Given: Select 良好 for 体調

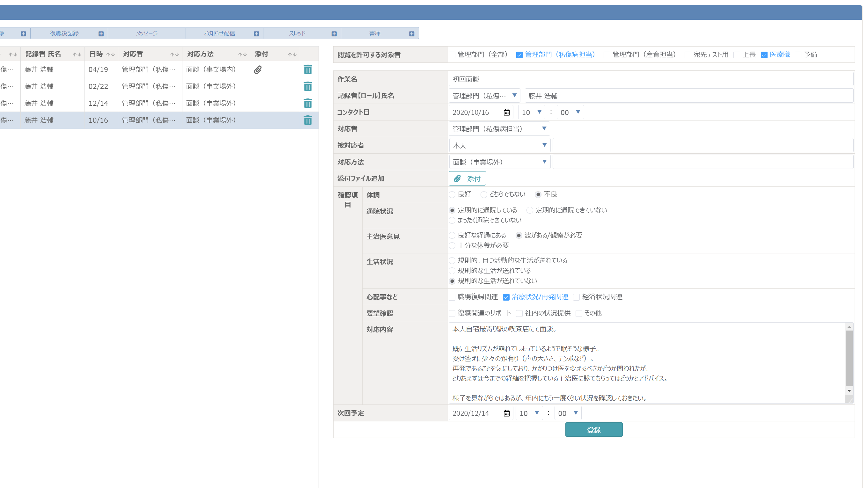Looking at the screenshot, I should click(452, 195).
